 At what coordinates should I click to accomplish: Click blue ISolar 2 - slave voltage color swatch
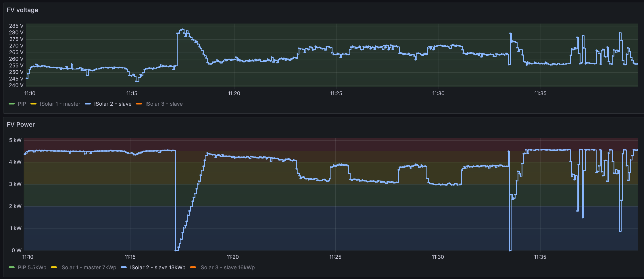(x=88, y=104)
